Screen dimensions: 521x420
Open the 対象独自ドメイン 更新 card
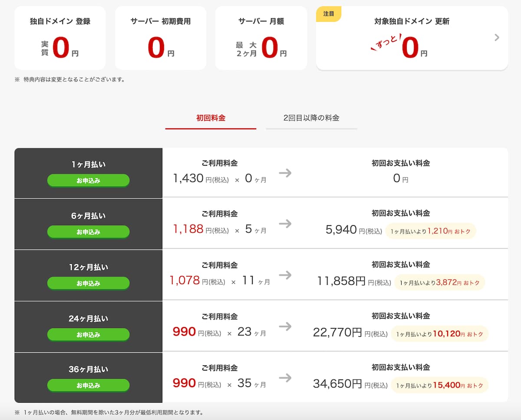412,38
